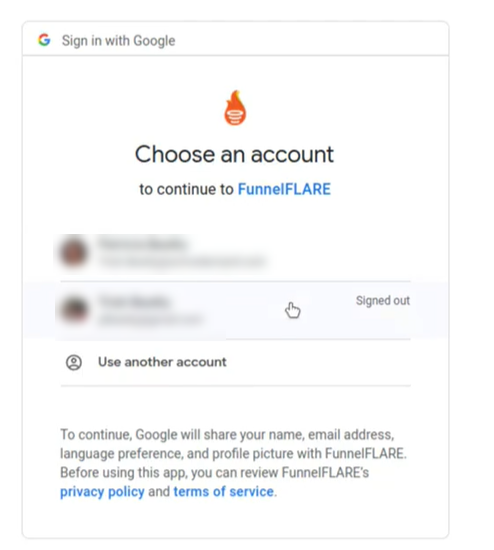Click the Use another account person icon

click(x=74, y=362)
